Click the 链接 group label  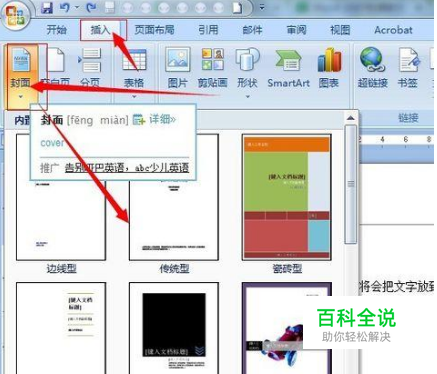pyautogui.click(x=408, y=117)
